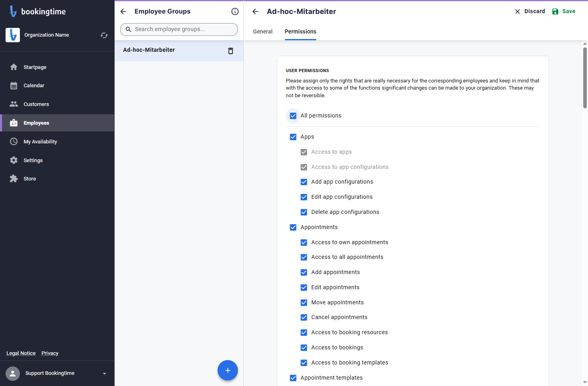This screenshot has height=386, width=588.
Task: Focus the Search employee groups field
Action: coord(179,29)
